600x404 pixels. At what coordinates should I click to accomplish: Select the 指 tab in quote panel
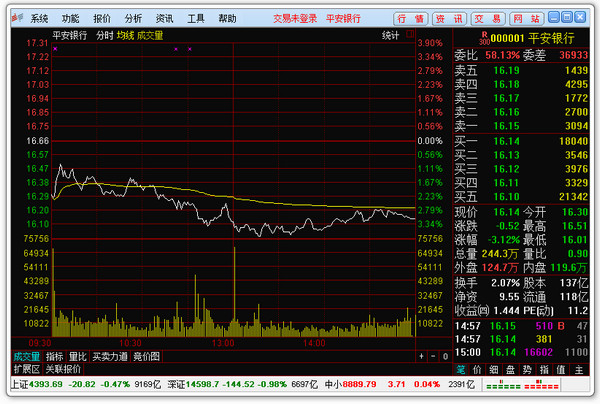pos(544,370)
